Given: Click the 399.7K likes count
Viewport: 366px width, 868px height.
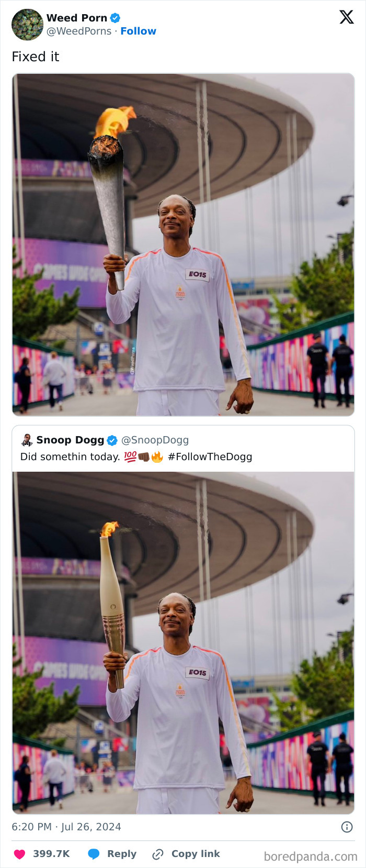Looking at the screenshot, I should pyautogui.click(x=51, y=854).
